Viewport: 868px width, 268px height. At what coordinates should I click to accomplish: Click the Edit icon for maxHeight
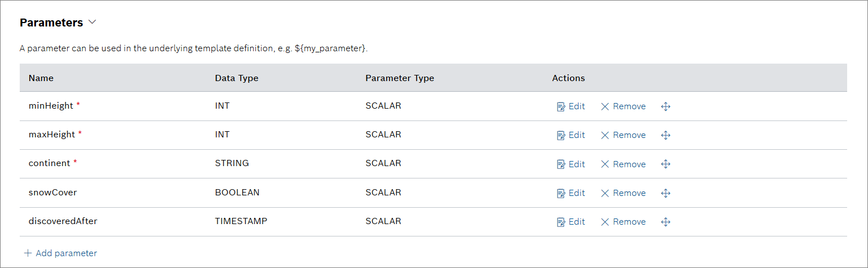click(x=561, y=135)
